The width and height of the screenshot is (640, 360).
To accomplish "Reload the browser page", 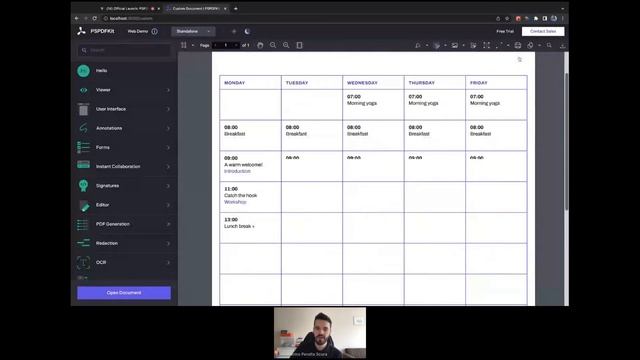I will (x=95, y=18).
